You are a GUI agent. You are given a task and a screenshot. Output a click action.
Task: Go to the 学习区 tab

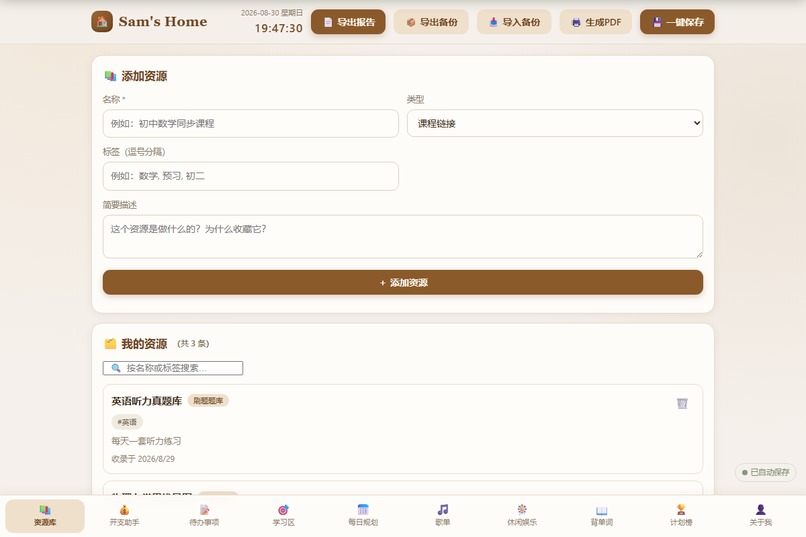pos(284,515)
